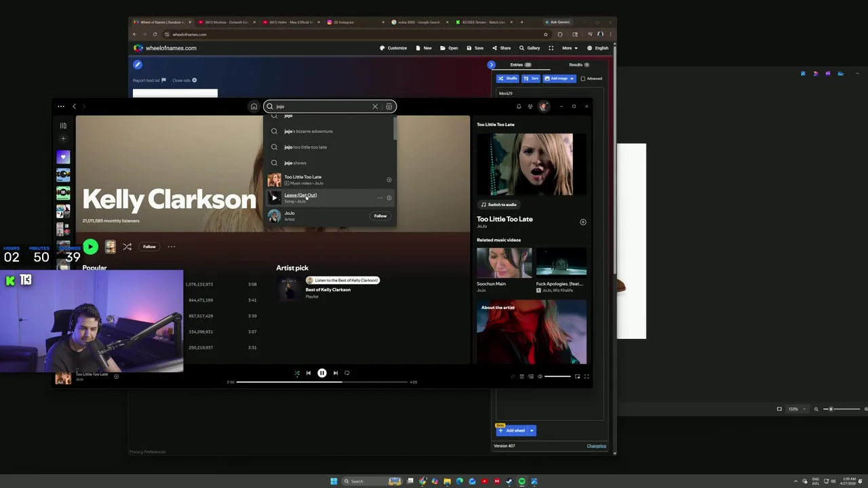Viewport: 868px width, 488px height.
Task: Open Spotify notifications bell icon
Action: click(x=519, y=106)
